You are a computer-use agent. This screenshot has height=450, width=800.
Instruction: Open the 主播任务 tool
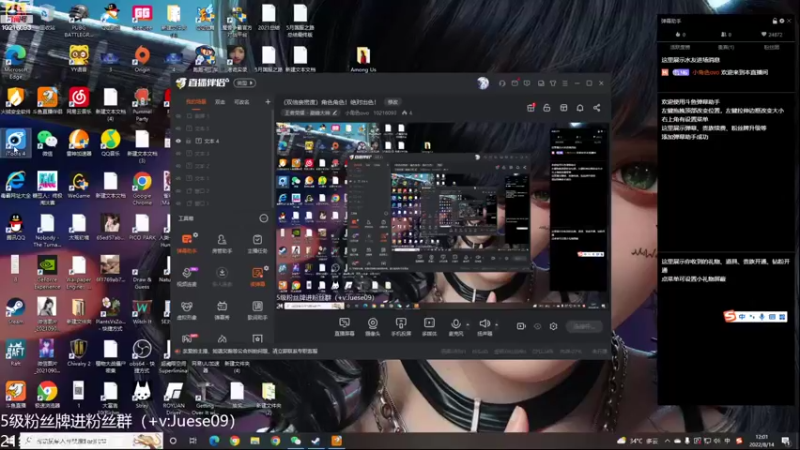257,243
